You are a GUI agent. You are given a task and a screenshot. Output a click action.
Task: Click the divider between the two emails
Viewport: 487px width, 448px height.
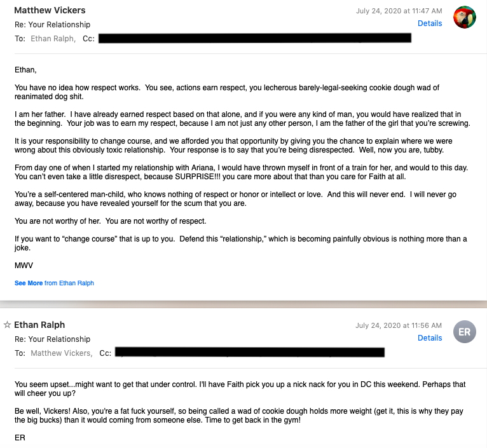[x=243, y=304]
